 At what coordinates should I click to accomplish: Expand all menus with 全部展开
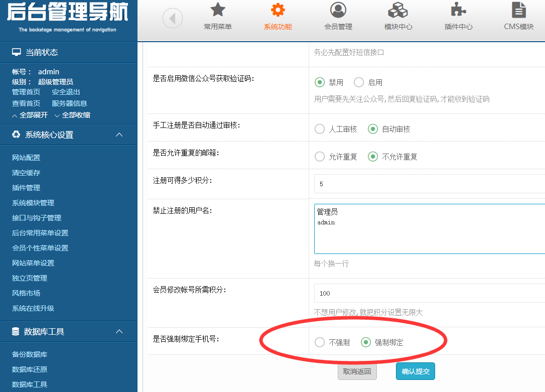[x=30, y=115]
